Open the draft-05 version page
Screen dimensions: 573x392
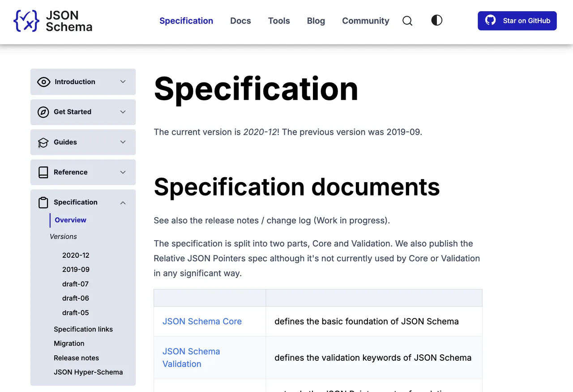pyautogui.click(x=75, y=312)
